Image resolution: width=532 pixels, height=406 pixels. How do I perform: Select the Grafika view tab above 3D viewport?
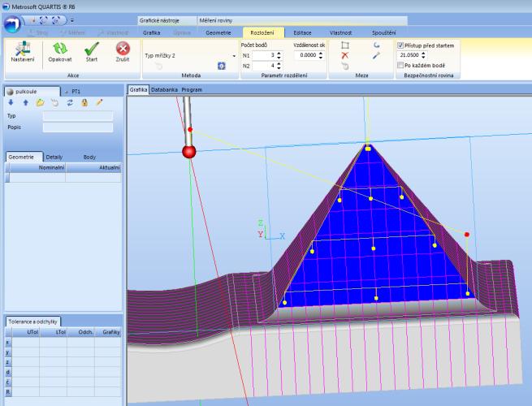(138, 90)
